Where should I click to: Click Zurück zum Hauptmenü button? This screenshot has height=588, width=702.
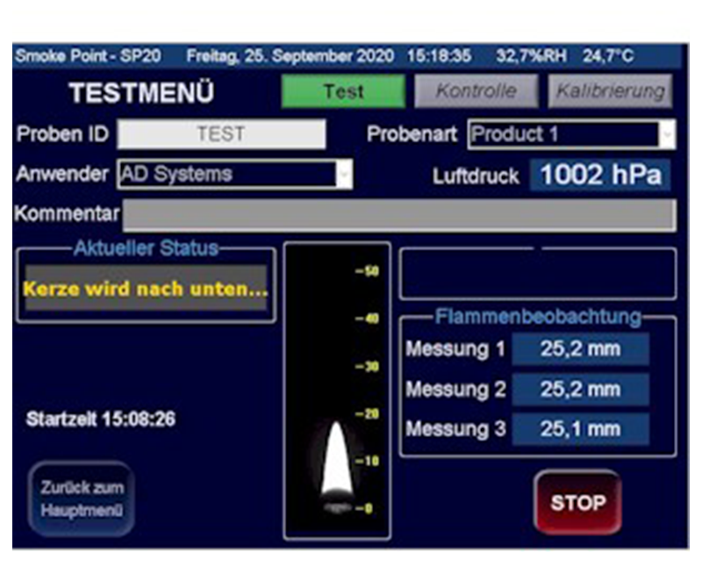[x=82, y=498]
